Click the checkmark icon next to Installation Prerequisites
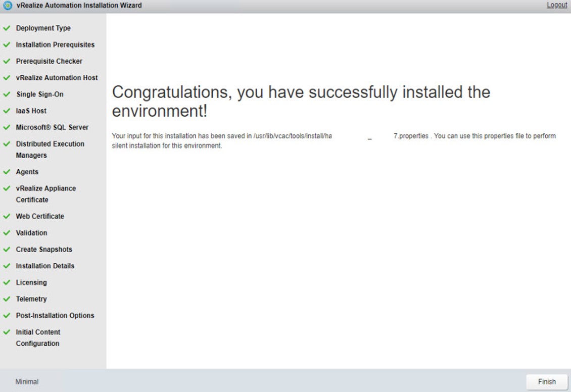 [7, 44]
